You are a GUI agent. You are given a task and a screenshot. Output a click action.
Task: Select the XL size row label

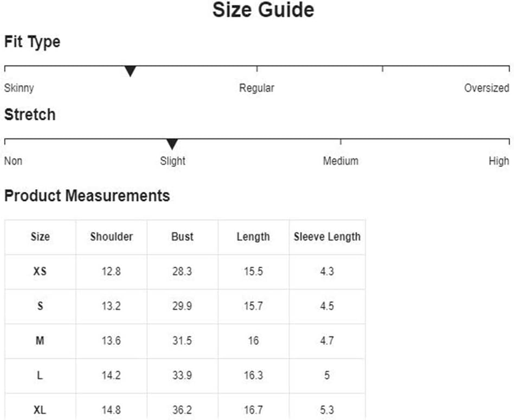coord(40,410)
